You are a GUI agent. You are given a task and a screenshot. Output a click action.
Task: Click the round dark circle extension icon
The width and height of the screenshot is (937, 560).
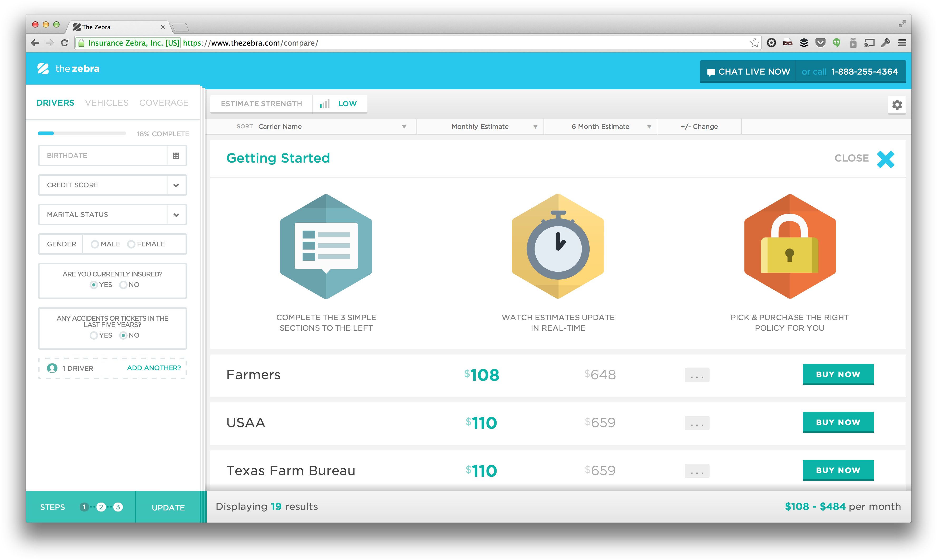coord(771,43)
